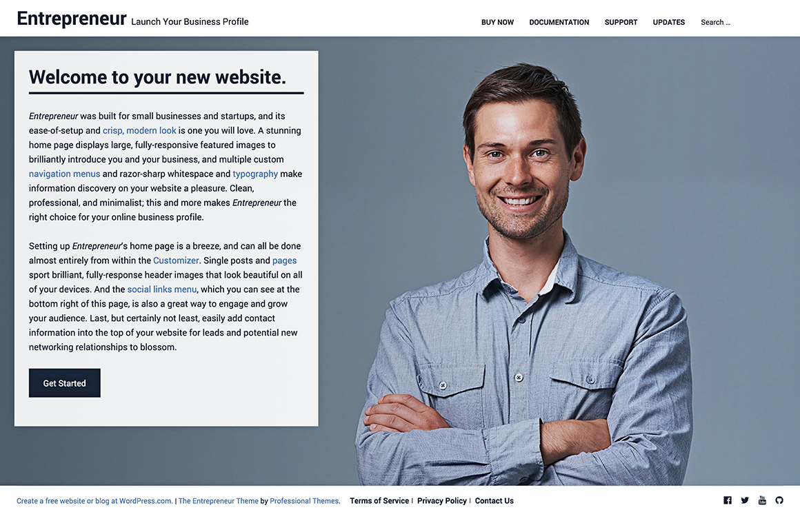Image resolution: width=800 pixels, height=532 pixels.
Task: Open the Professional Themes footer link
Action: pyautogui.click(x=304, y=501)
